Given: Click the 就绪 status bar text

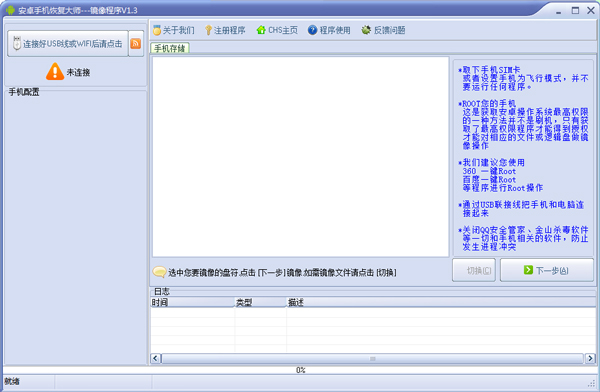Looking at the screenshot, I should tap(12, 381).
